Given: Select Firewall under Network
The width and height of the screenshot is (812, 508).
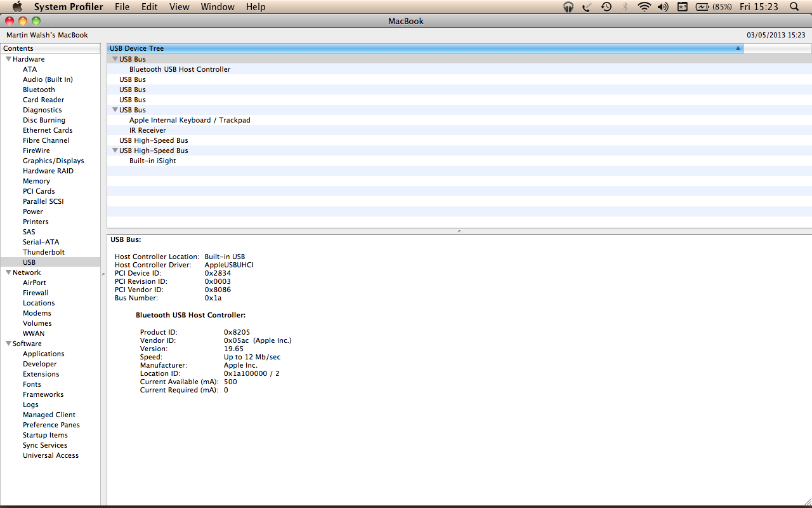Looking at the screenshot, I should click(x=36, y=293).
